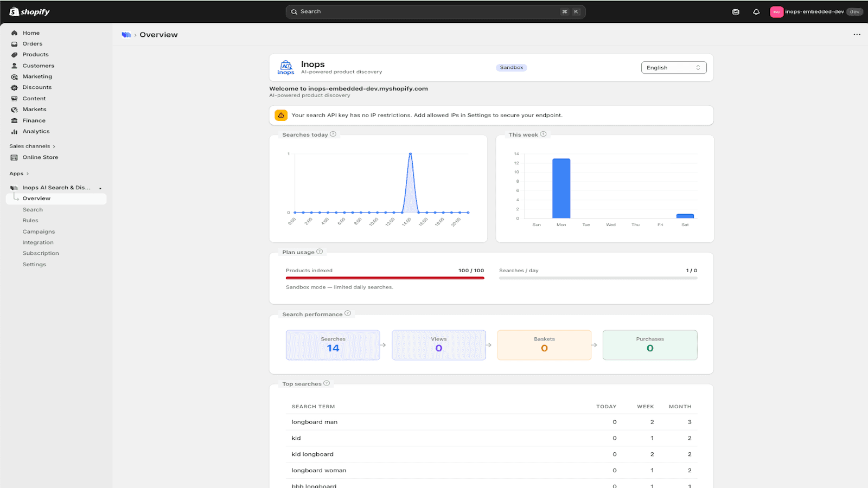Image resolution: width=868 pixels, height=488 pixels.
Task: Click the MONTH column header
Action: pyautogui.click(x=680, y=407)
